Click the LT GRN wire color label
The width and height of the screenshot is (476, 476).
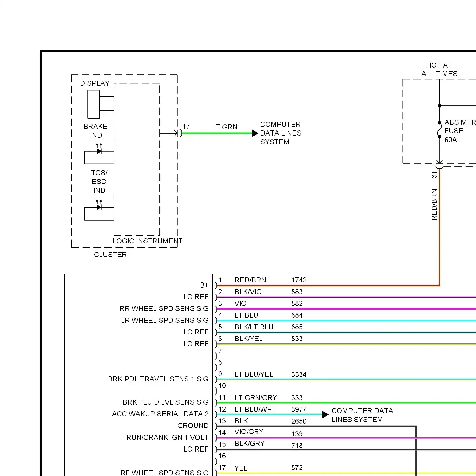point(225,127)
